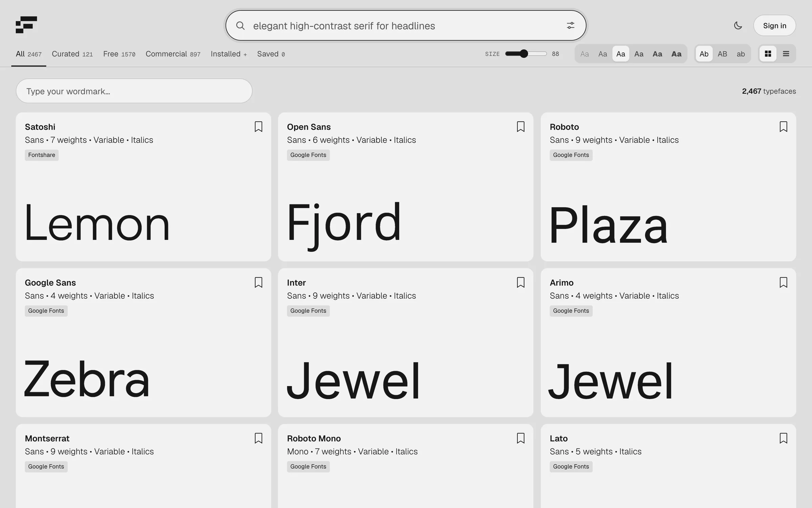The image size is (812, 508).
Task: Bookmark the Montserrat typeface
Action: click(x=258, y=438)
